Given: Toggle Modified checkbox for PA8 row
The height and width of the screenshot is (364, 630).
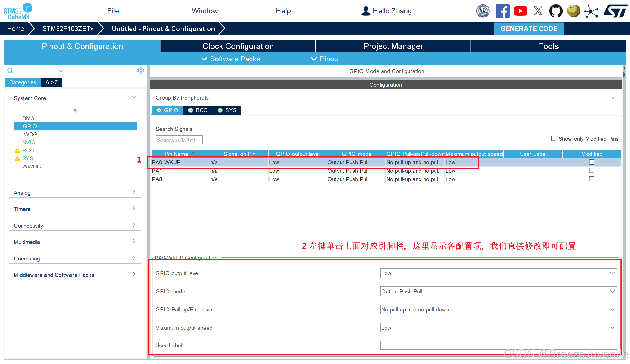Looking at the screenshot, I should coord(592,179).
